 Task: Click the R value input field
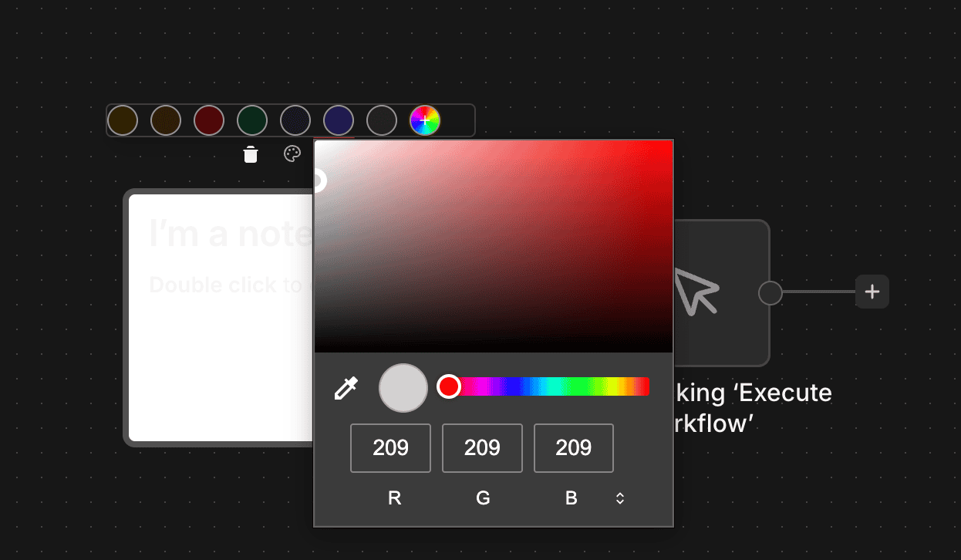pos(390,448)
